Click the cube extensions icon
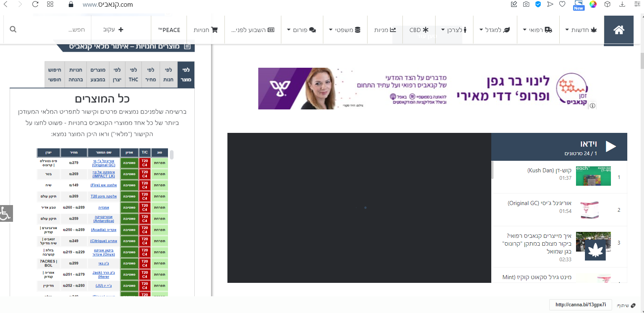644x313 pixels. pyautogui.click(x=608, y=4)
